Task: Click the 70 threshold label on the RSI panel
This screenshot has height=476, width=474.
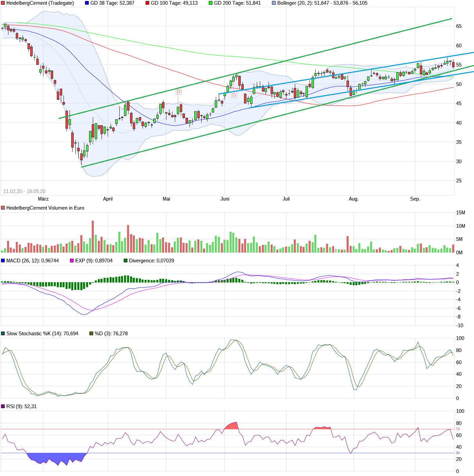Action: [x=458, y=429]
